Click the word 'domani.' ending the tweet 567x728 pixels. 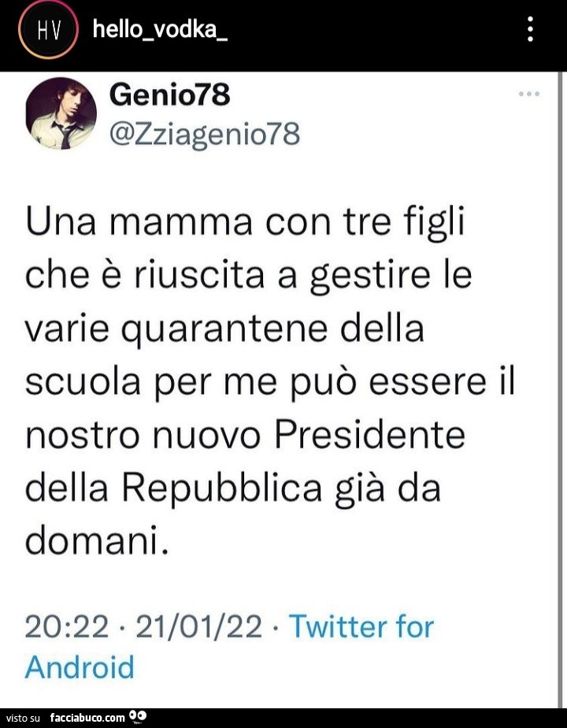97,541
